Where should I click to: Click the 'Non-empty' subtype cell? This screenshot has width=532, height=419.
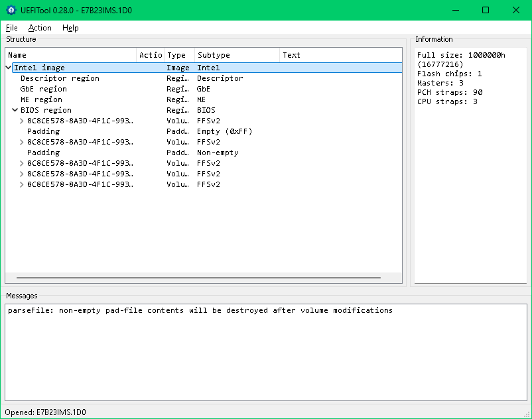click(218, 152)
